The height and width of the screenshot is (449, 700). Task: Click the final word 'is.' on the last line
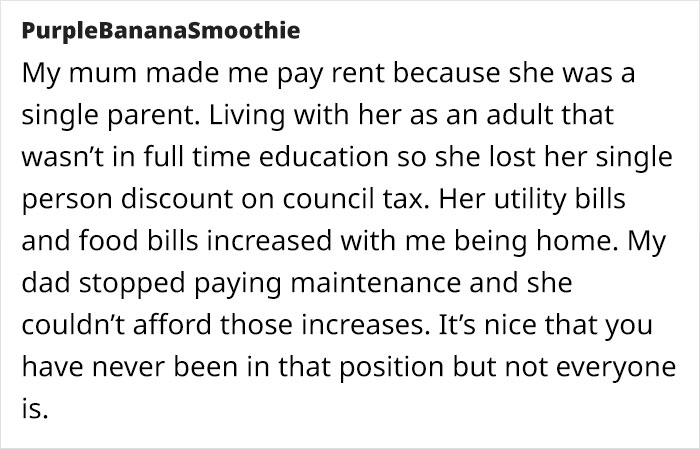pyautogui.click(x=34, y=408)
